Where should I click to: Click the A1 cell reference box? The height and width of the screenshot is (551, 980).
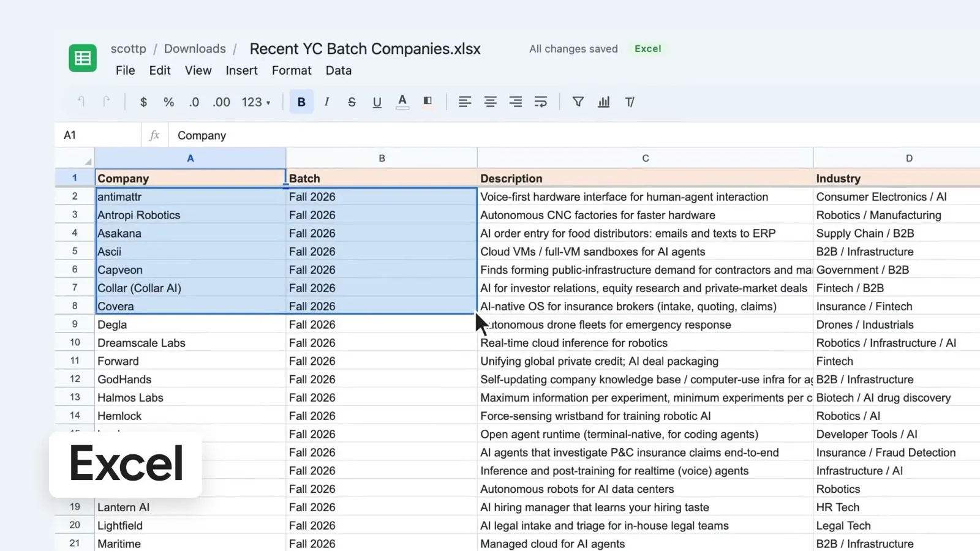(x=98, y=135)
